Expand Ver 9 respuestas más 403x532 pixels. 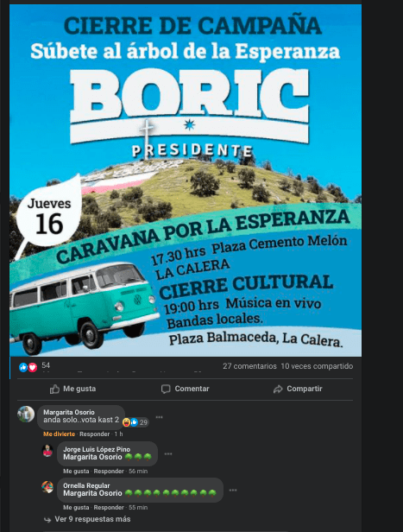pyautogui.click(x=92, y=519)
